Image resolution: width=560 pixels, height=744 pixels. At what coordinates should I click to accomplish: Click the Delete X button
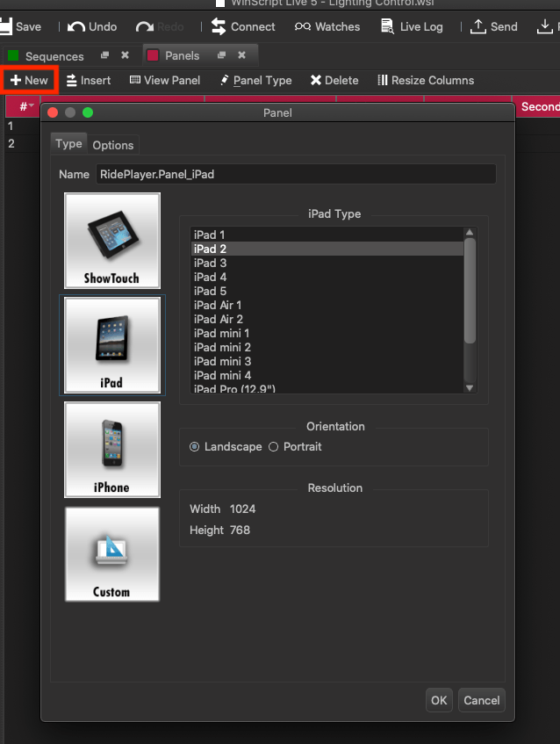click(334, 80)
